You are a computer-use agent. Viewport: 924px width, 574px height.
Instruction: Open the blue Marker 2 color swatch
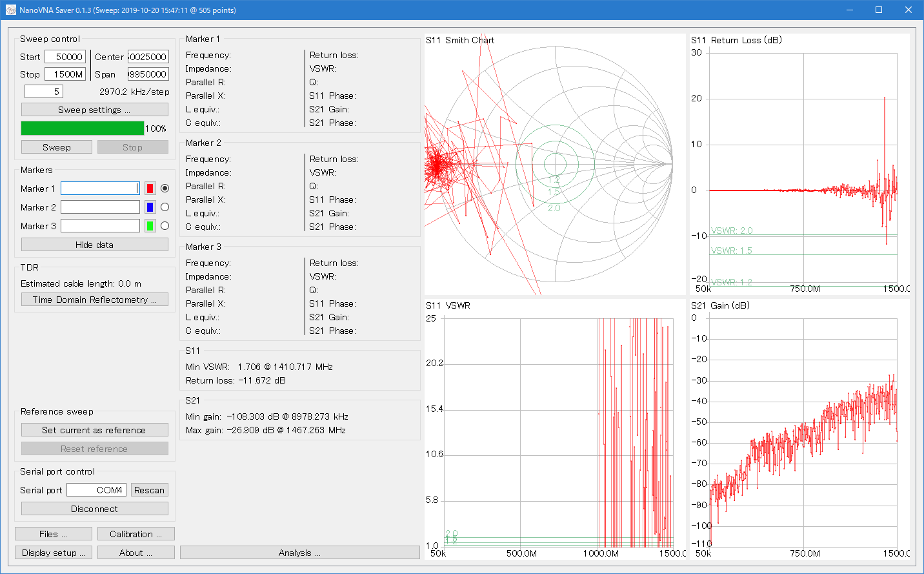point(150,207)
